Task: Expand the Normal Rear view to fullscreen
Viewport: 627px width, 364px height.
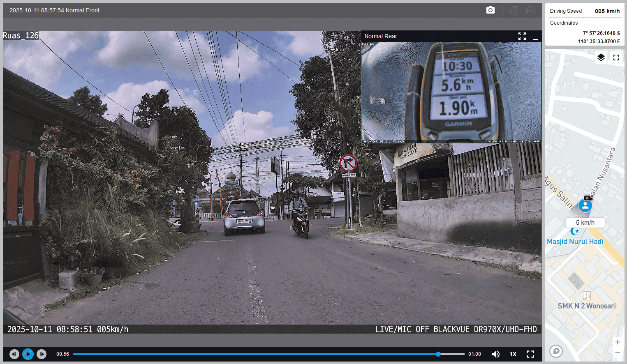Action: [522, 36]
